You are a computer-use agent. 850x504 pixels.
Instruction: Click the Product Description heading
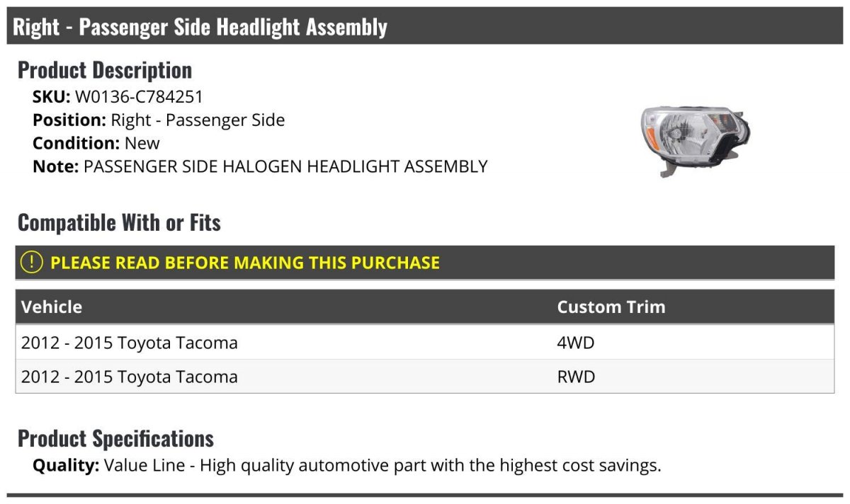(x=105, y=70)
